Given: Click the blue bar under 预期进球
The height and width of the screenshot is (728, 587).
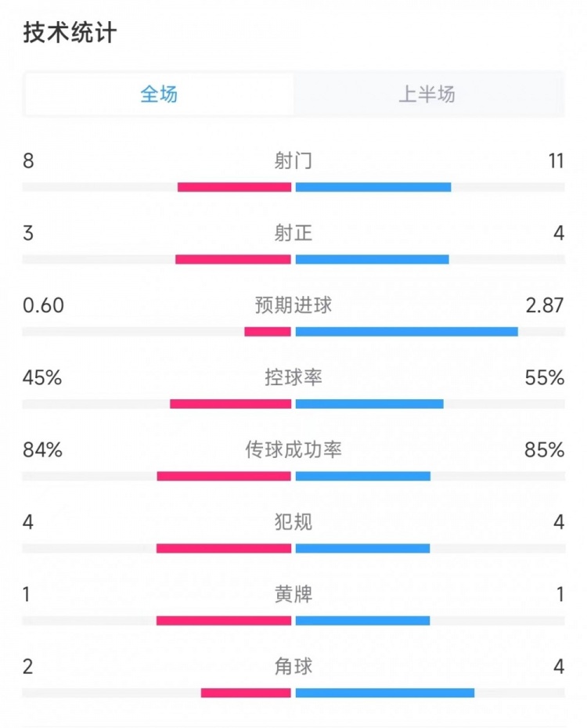Looking at the screenshot, I should pyautogui.click(x=406, y=332).
